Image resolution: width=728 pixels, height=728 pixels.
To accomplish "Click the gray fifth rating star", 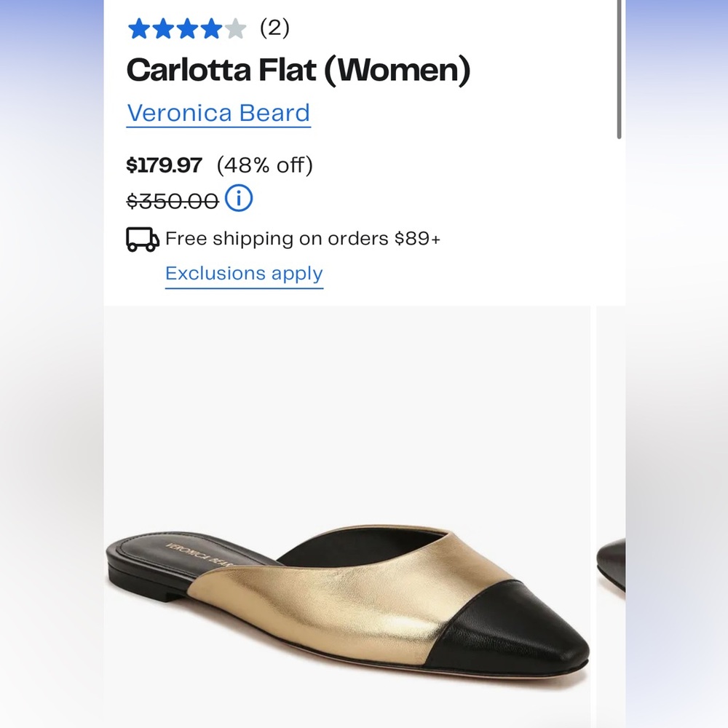I will (x=234, y=28).
